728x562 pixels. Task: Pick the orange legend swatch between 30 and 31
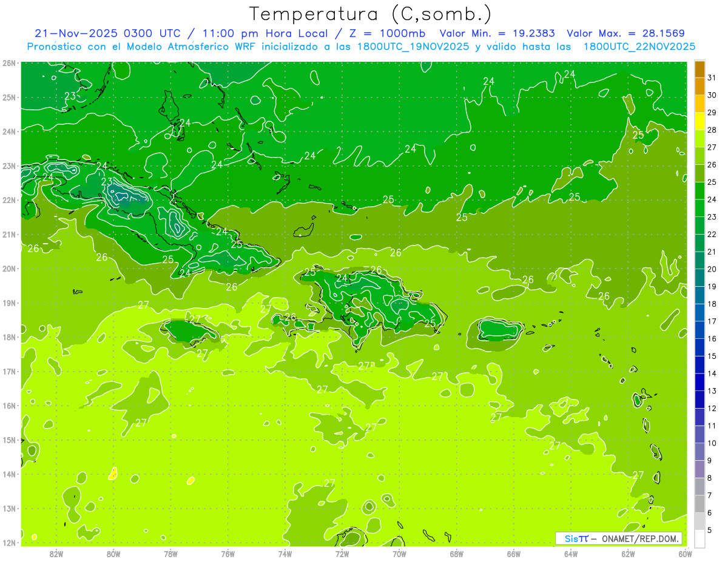tap(699, 87)
